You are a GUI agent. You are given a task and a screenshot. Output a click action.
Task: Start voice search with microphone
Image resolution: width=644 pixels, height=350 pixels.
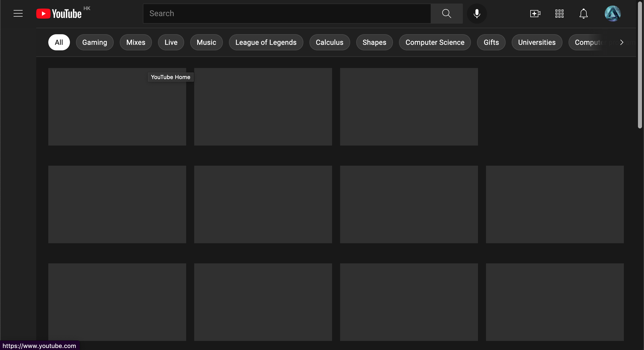click(x=477, y=13)
